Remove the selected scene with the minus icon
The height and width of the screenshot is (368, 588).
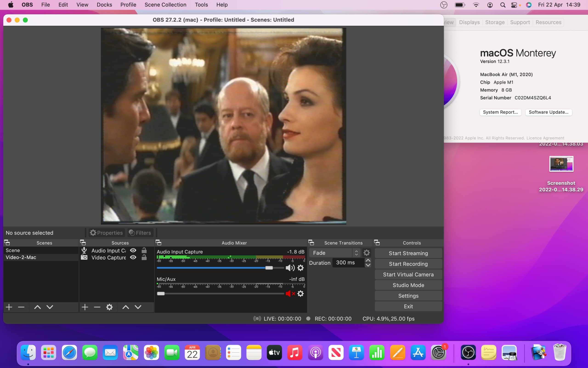[x=21, y=307]
